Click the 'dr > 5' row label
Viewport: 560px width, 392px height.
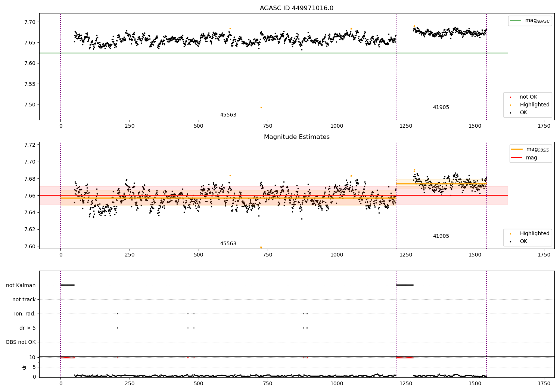click(28, 328)
